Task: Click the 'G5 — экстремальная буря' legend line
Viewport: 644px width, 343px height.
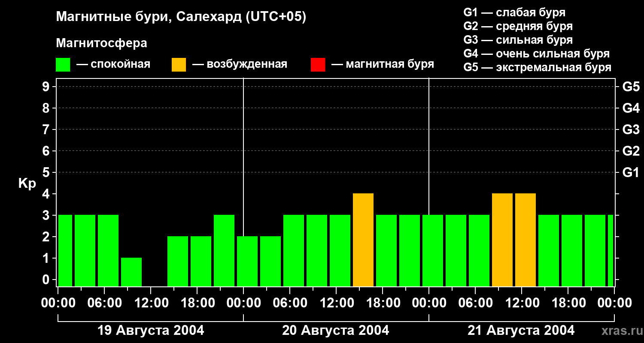Action: pos(537,67)
